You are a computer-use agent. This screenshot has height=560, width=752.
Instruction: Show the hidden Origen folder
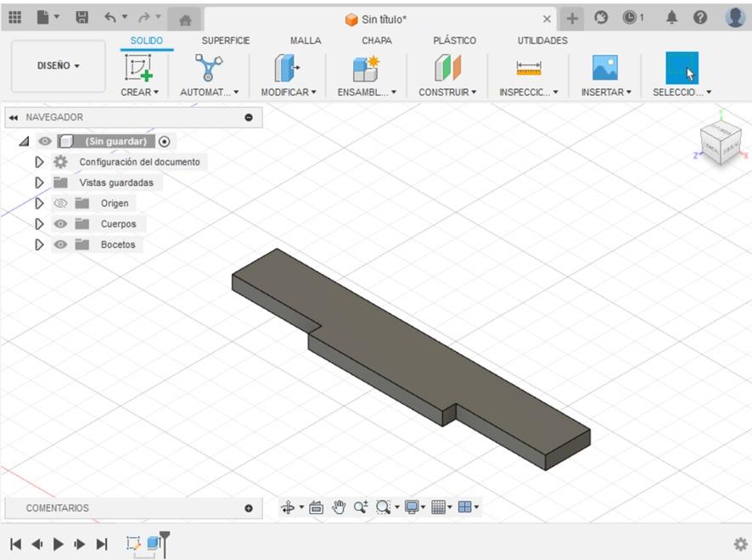tap(60, 204)
